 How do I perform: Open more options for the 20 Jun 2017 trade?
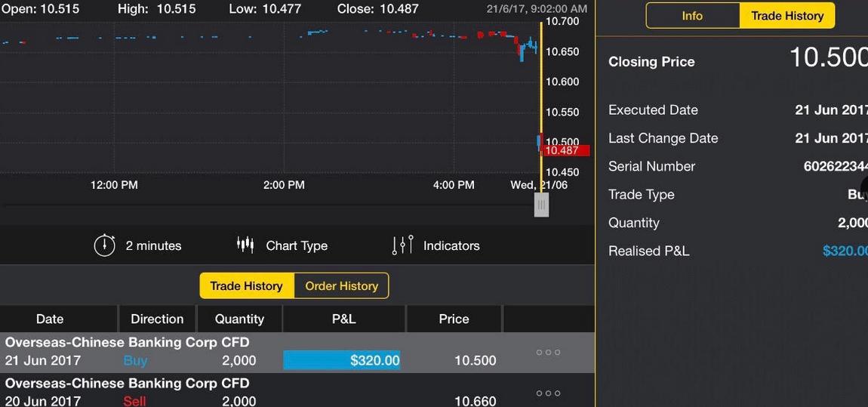click(x=548, y=393)
